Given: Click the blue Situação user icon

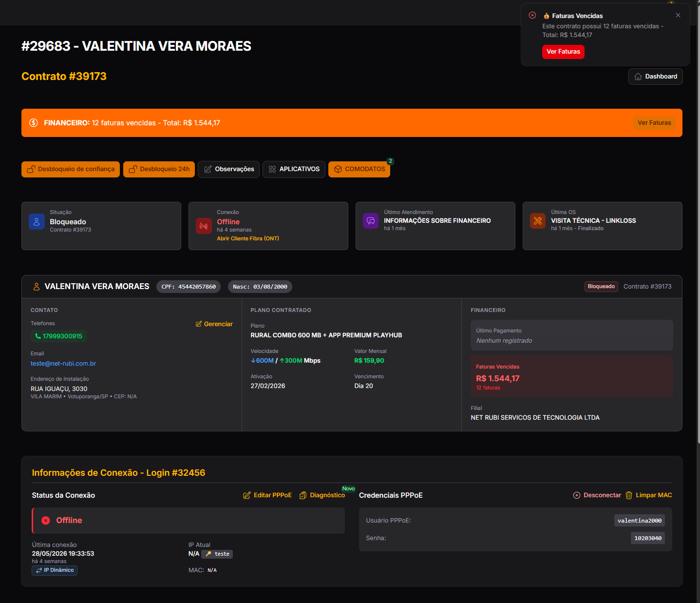Looking at the screenshot, I should click(x=37, y=221).
